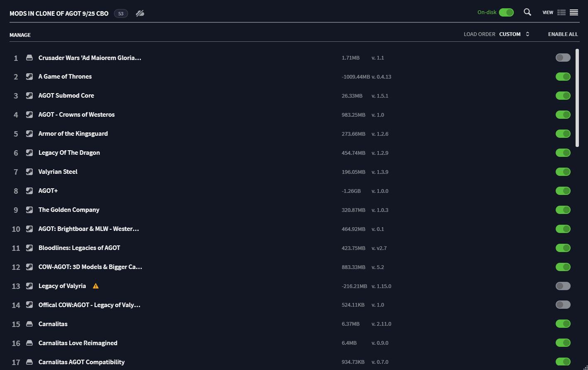Open the MANAGE menu
The image size is (588, 370).
20,35
